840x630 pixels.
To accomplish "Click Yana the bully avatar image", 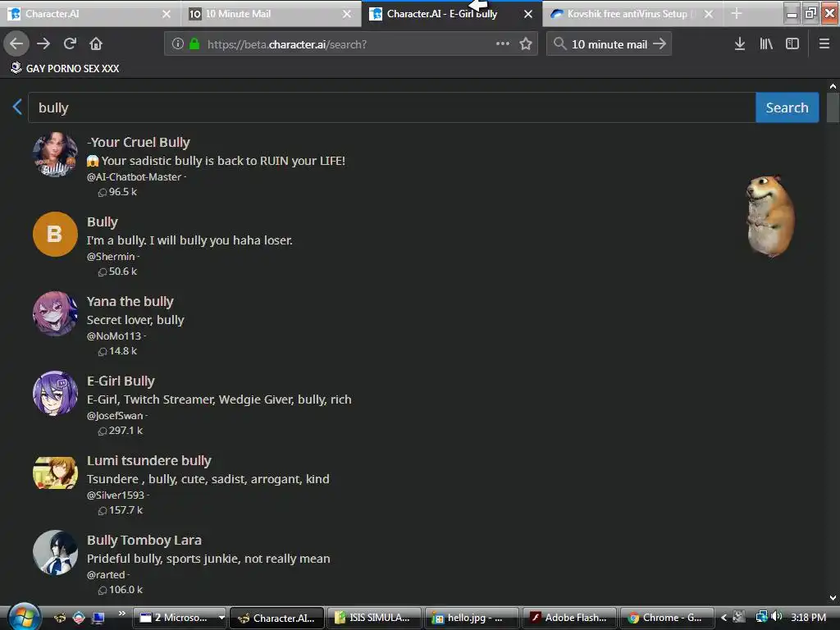I will pos(55,313).
